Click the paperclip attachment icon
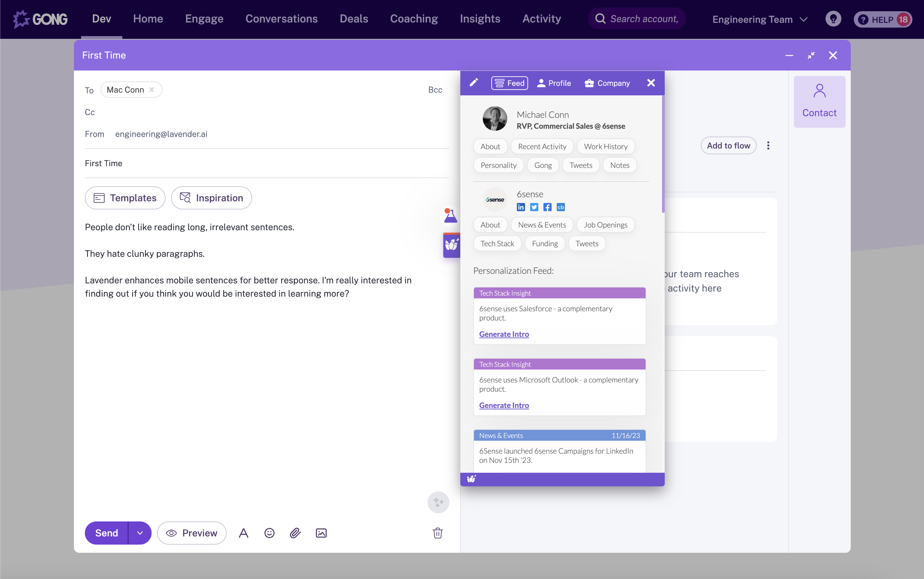The height and width of the screenshot is (579, 924). click(x=295, y=533)
